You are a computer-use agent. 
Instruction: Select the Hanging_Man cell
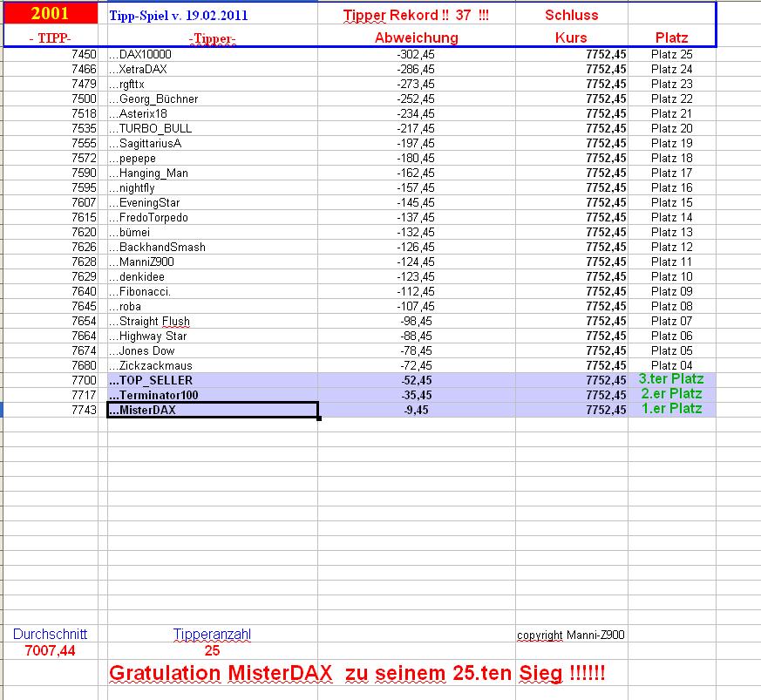[212, 173]
